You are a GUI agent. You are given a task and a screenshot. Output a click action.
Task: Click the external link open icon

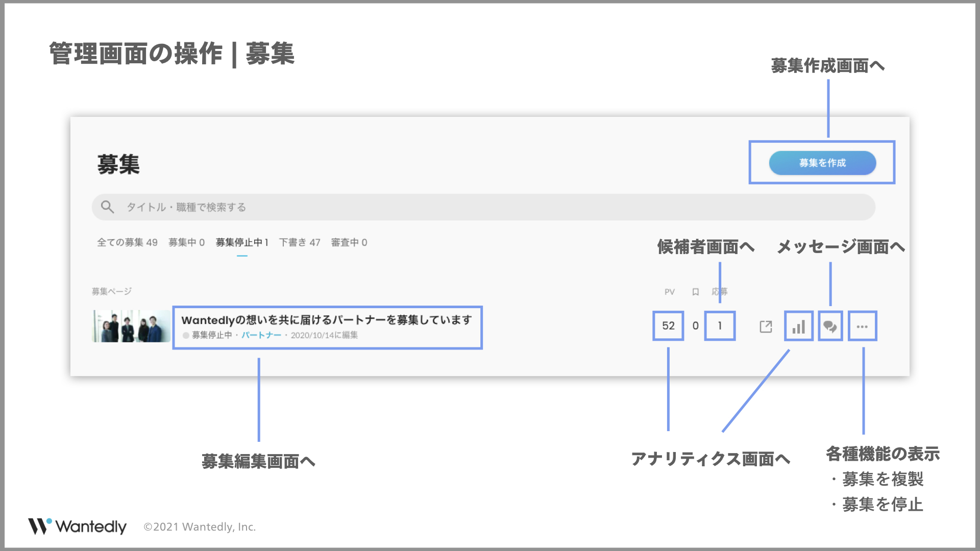click(766, 327)
